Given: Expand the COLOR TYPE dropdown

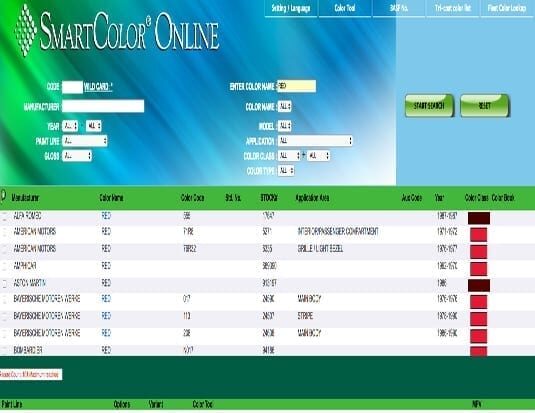Looking at the screenshot, I should coord(286,171).
